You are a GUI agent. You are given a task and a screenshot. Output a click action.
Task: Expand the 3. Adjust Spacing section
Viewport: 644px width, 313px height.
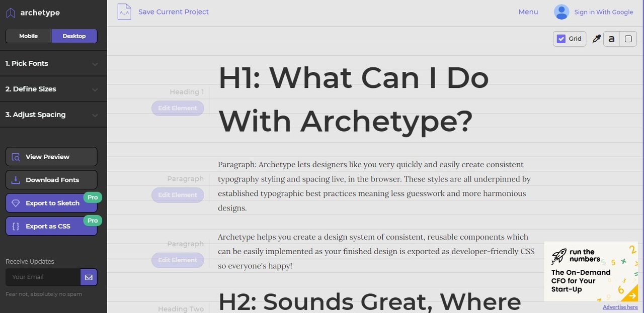coord(53,115)
